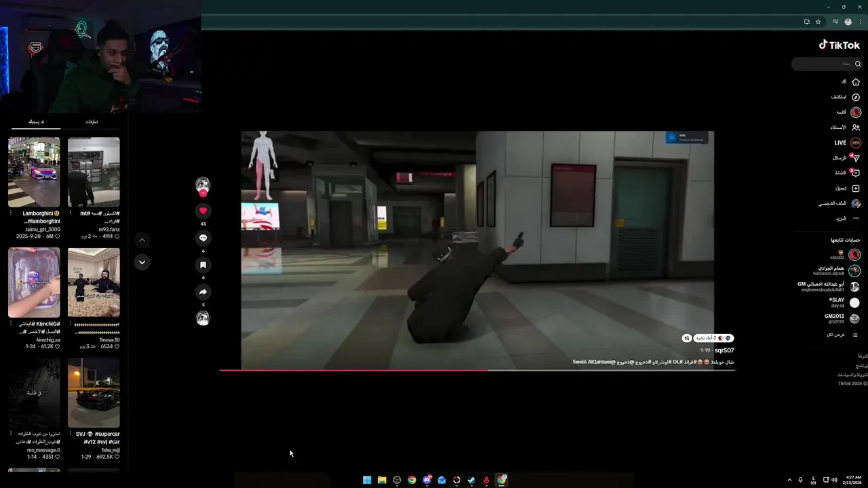Open the Explore compass icon

pos(856,97)
